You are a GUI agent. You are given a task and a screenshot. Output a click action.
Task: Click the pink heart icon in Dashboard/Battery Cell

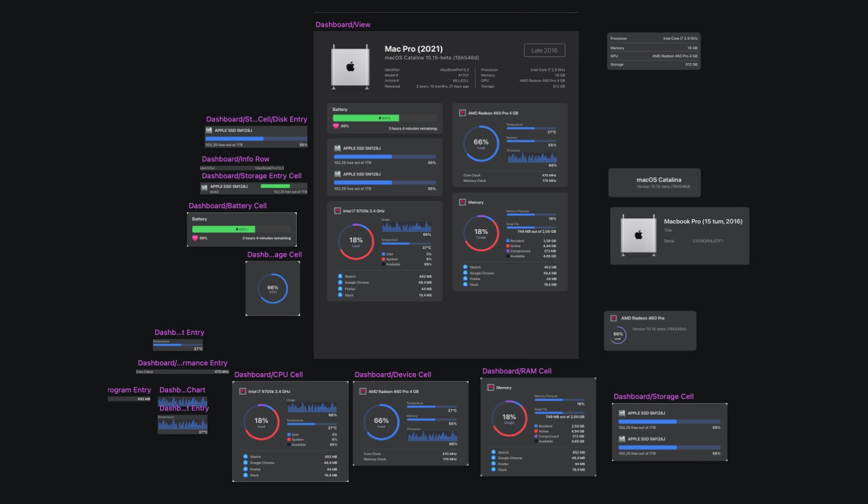tap(195, 238)
